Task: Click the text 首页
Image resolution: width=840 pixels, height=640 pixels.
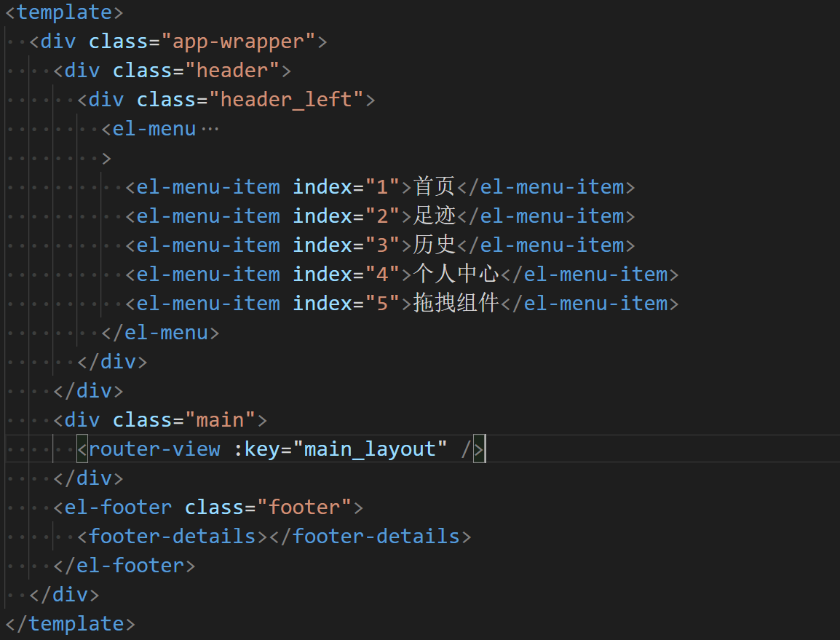Action: tap(434, 187)
